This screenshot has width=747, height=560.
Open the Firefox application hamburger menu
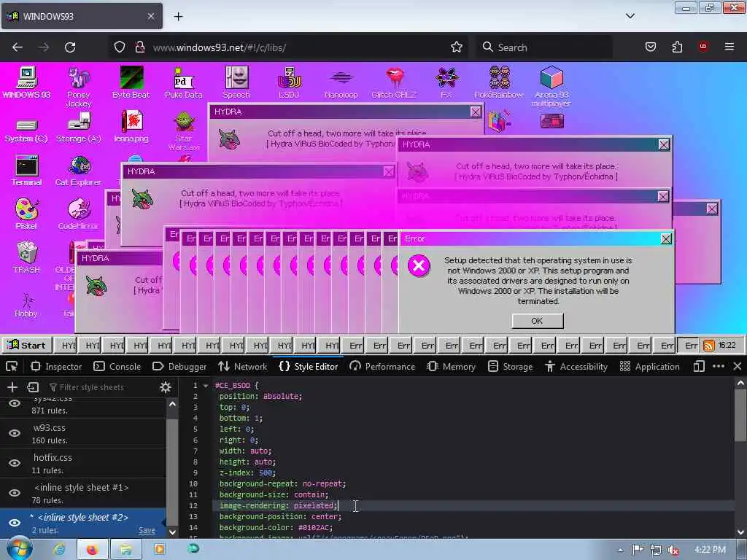pyautogui.click(x=729, y=47)
